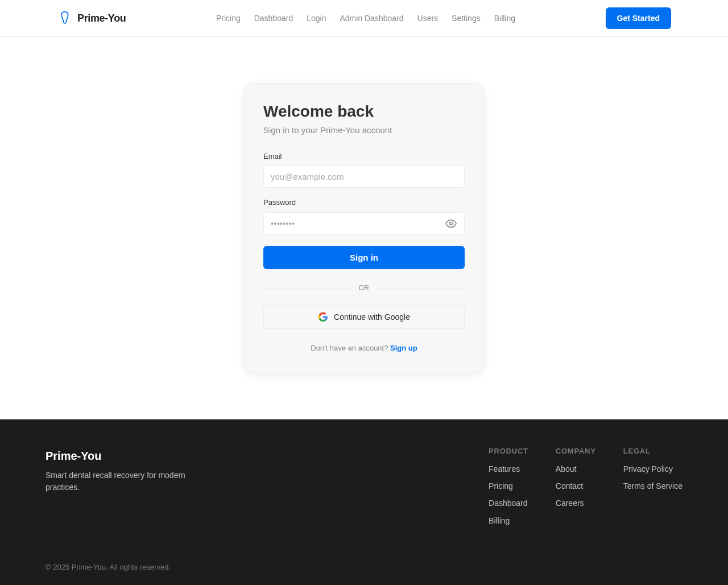Open Billing in the header navigation

[504, 18]
